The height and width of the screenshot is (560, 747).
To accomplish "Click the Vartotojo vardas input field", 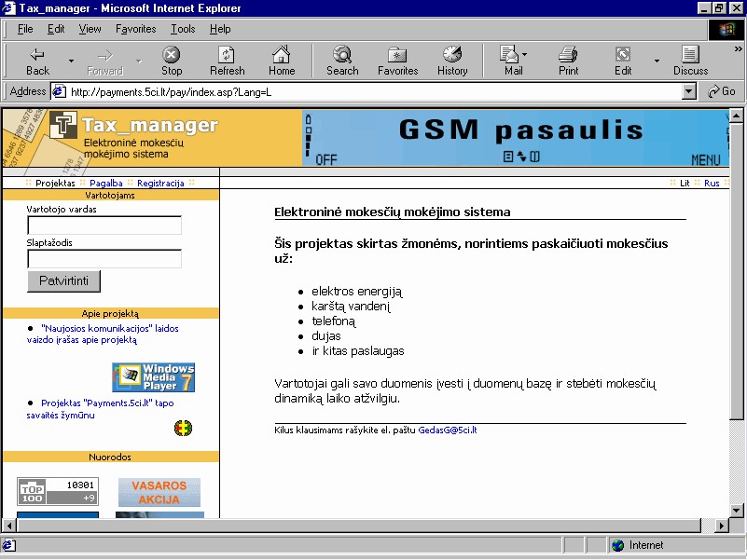I will click(104, 225).
